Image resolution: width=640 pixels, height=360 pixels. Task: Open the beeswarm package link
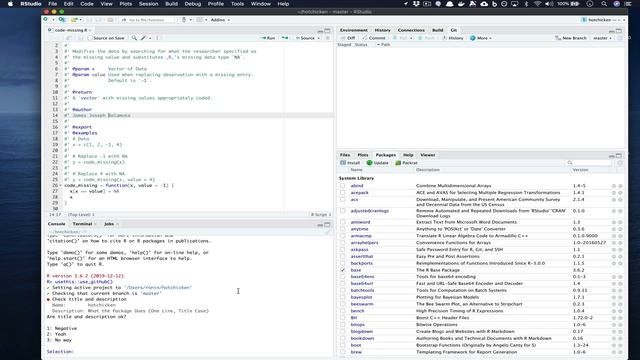362,304
